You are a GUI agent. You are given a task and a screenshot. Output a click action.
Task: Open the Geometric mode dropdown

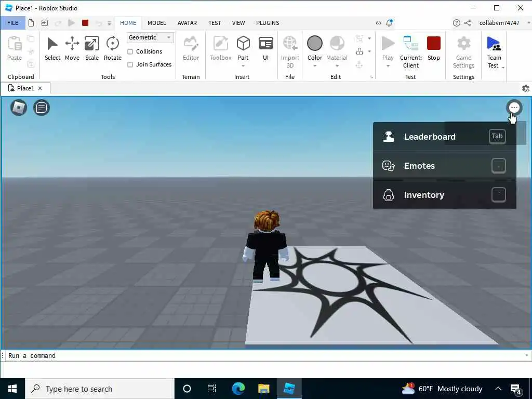pos(150,37)
